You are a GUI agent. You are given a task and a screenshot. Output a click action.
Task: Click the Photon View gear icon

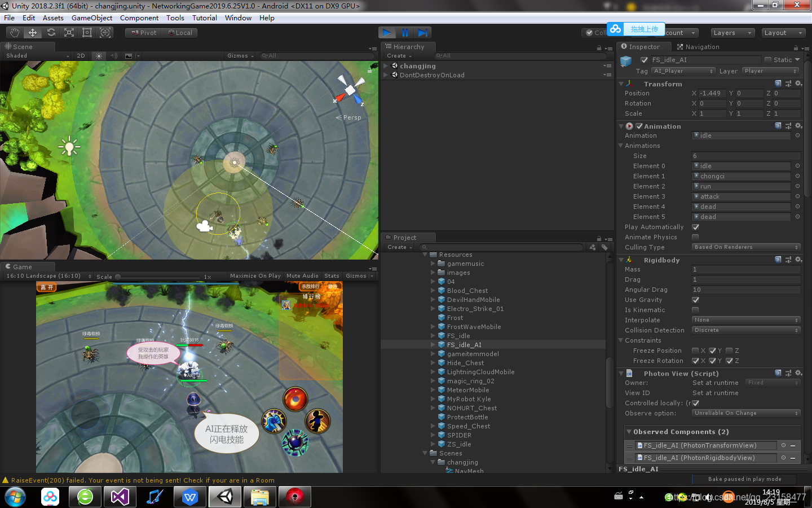click(x=798, y=373)
